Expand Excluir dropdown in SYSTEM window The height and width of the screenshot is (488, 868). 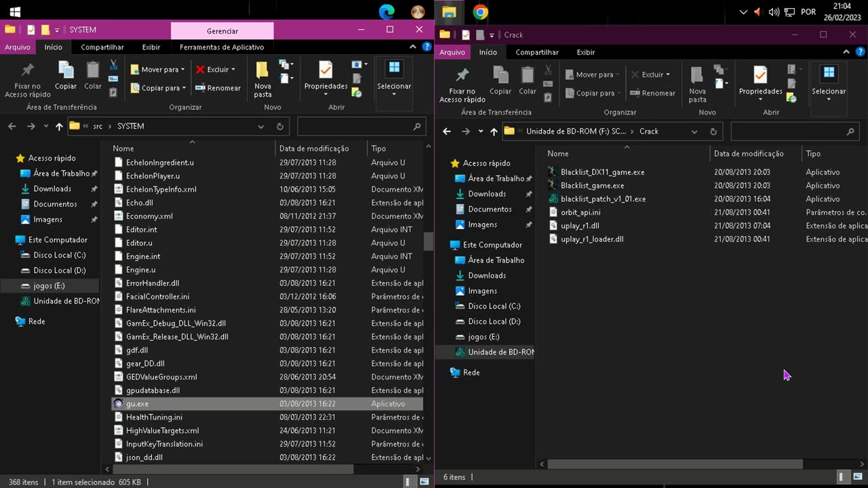[233, 69]
